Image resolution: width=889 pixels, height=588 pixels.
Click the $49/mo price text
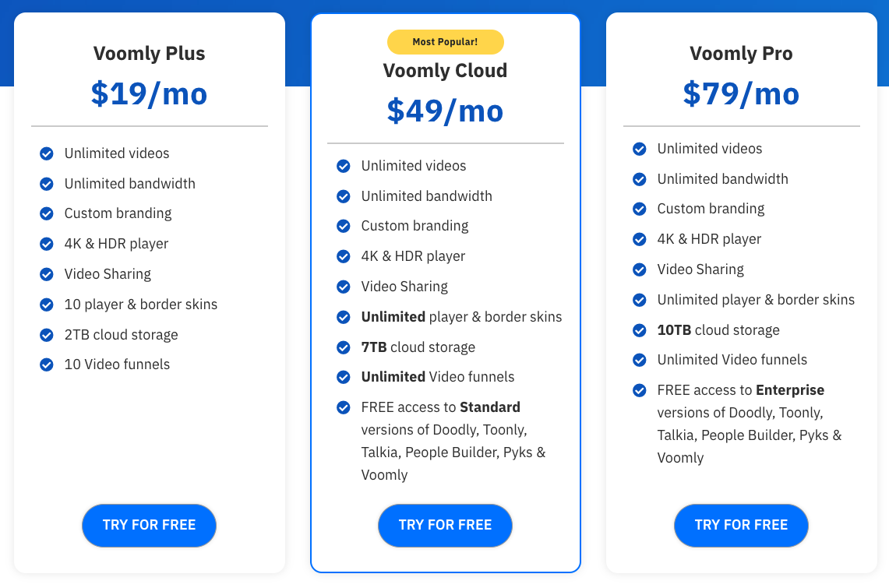click(x=445, y=111)
